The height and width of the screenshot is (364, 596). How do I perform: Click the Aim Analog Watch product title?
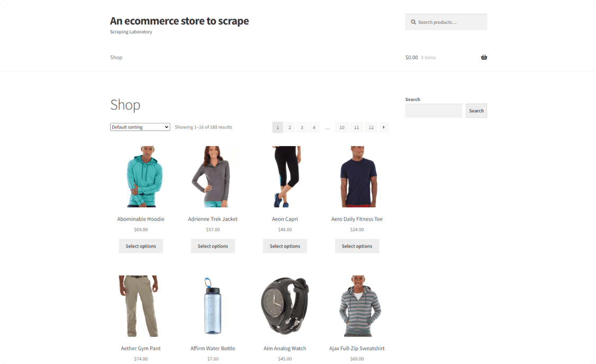point(285,348)
